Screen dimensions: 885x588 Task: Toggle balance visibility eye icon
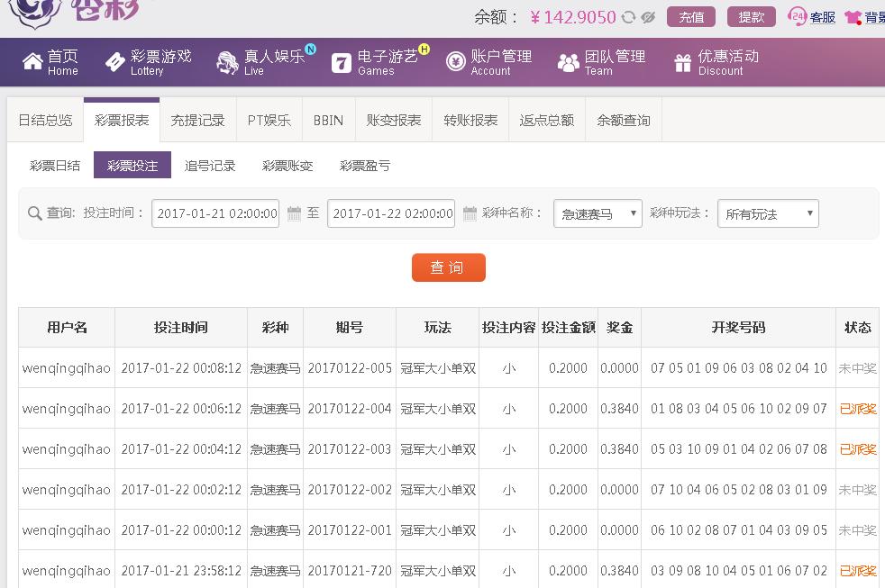click(x=647, y=17)
